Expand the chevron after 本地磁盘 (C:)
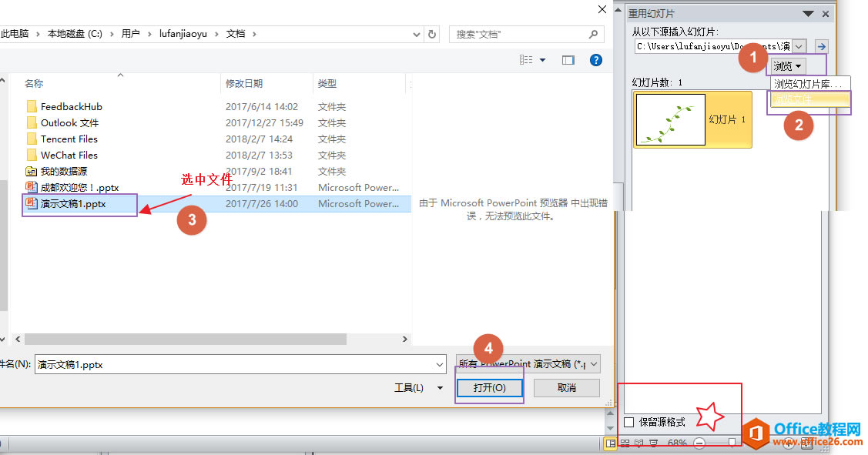The width and height of the screenshot is (868, 455). tap(111, 35)
